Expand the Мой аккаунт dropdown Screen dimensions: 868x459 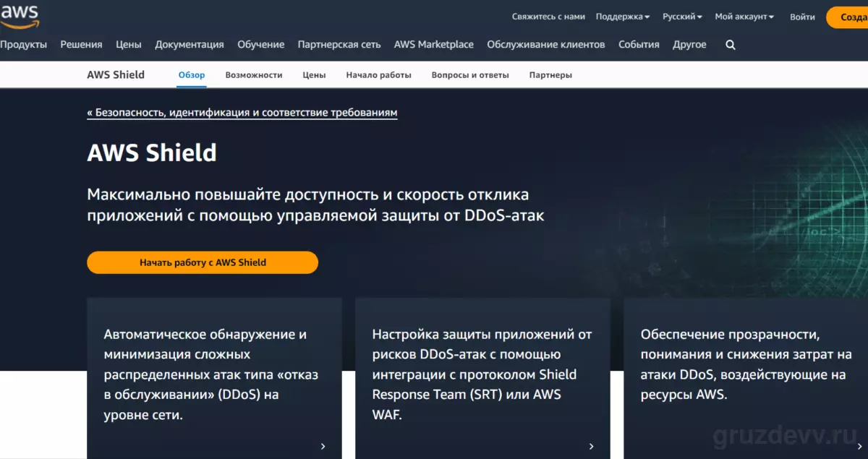tap(744, 17)
